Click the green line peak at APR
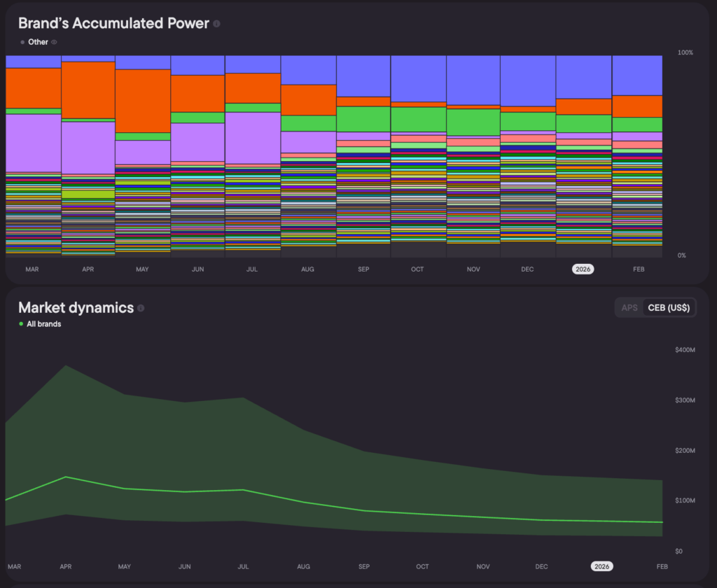The height and width of the screenshot is (588, 717). tap(66, 477)
